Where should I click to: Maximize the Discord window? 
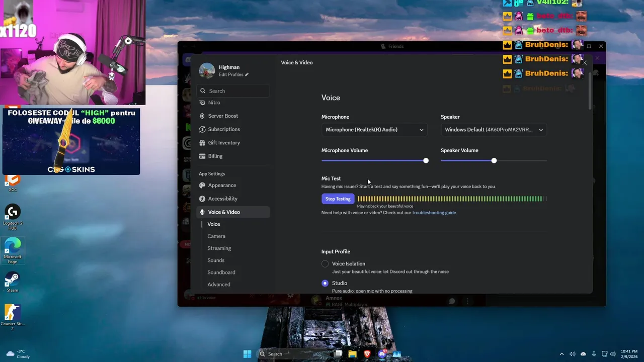tap(589, 46)
